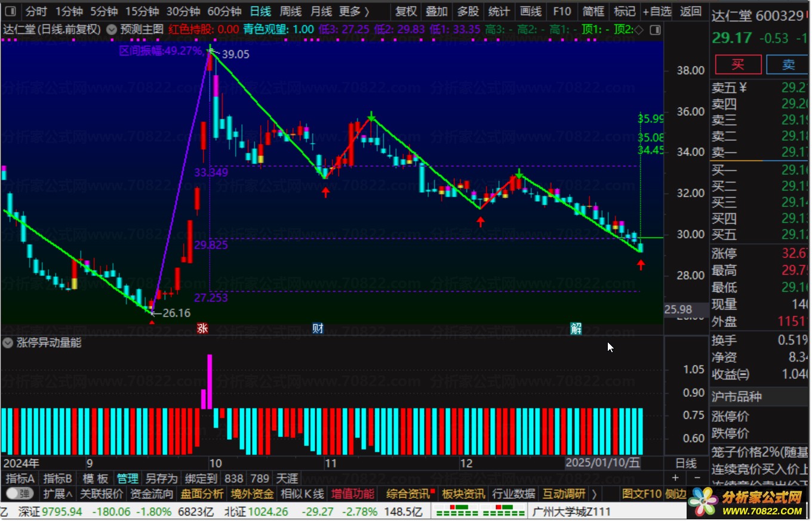Open the 关联报价 tab
Image resolution: width=812 pixels, height=521 pixels.
click(x=101, y=494)
